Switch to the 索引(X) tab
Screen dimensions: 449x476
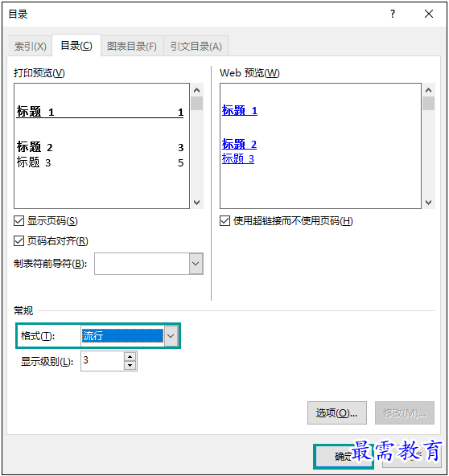(30, 47)
